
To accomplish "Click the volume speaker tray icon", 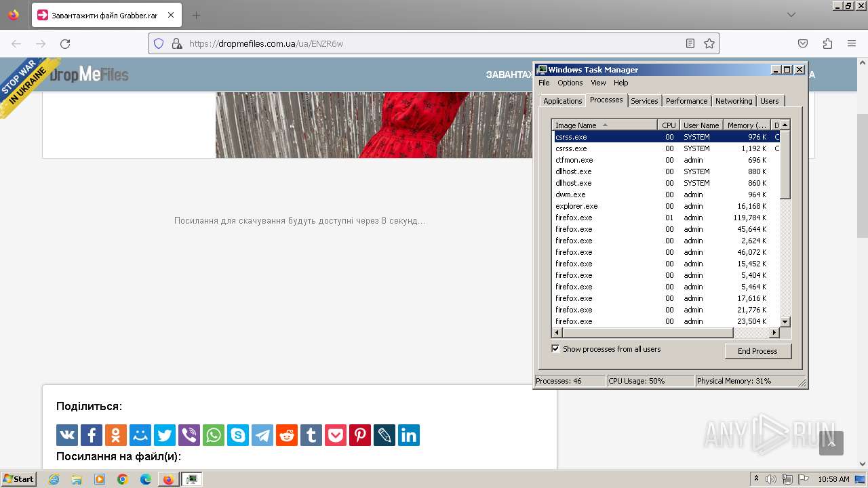I will [772, 479].
